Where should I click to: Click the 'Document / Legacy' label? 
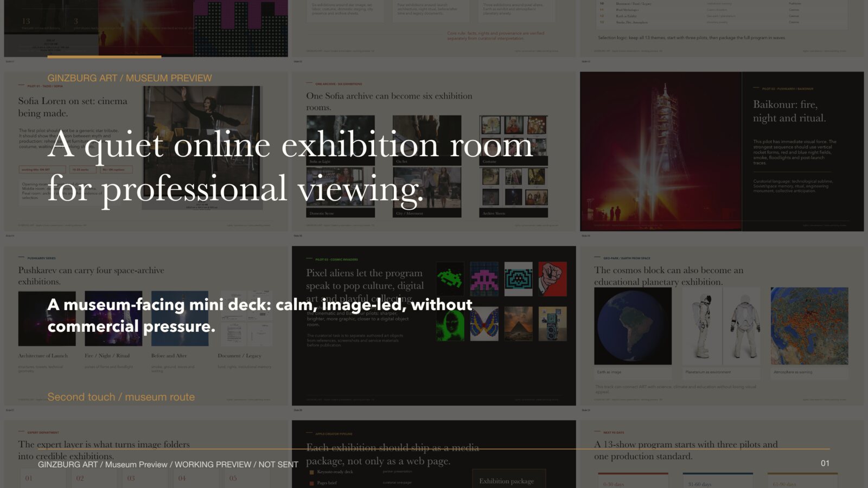point(239,356)
